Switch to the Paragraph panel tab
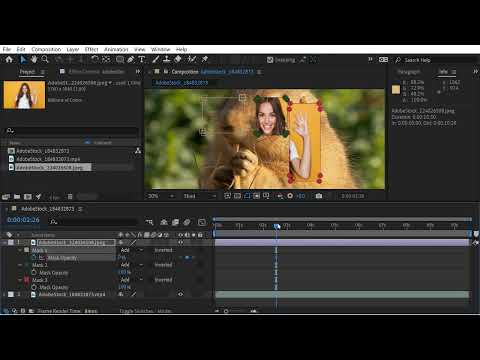 pyautogui.click(x=409, y=72)
